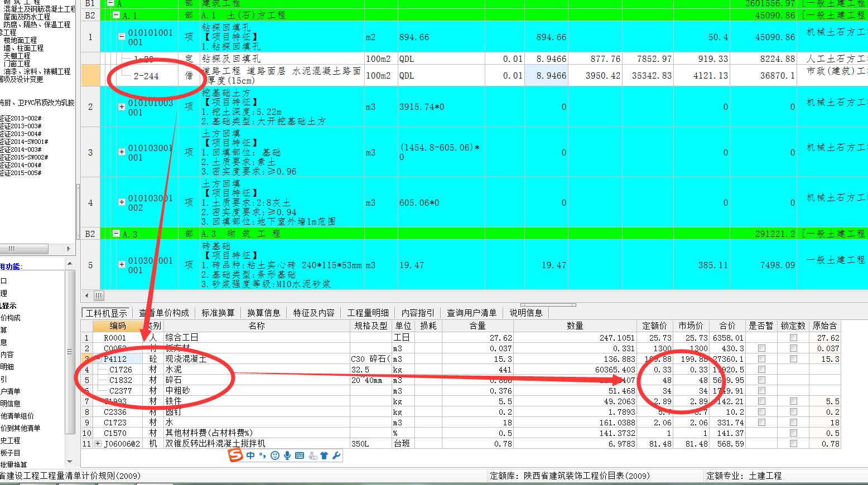This screenshot has height=485, width=868.
Task: Click the 含量 column header
Action: coord(478,326)
